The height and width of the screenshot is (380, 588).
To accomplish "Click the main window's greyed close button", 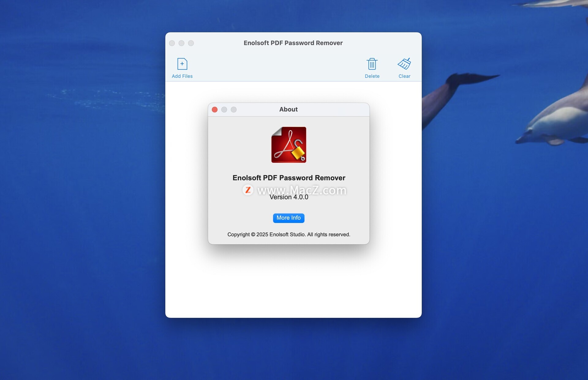I will pos(172,43).
